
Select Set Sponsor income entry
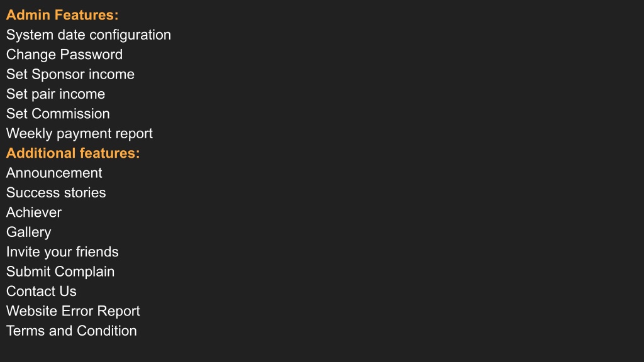pos(70,75)
